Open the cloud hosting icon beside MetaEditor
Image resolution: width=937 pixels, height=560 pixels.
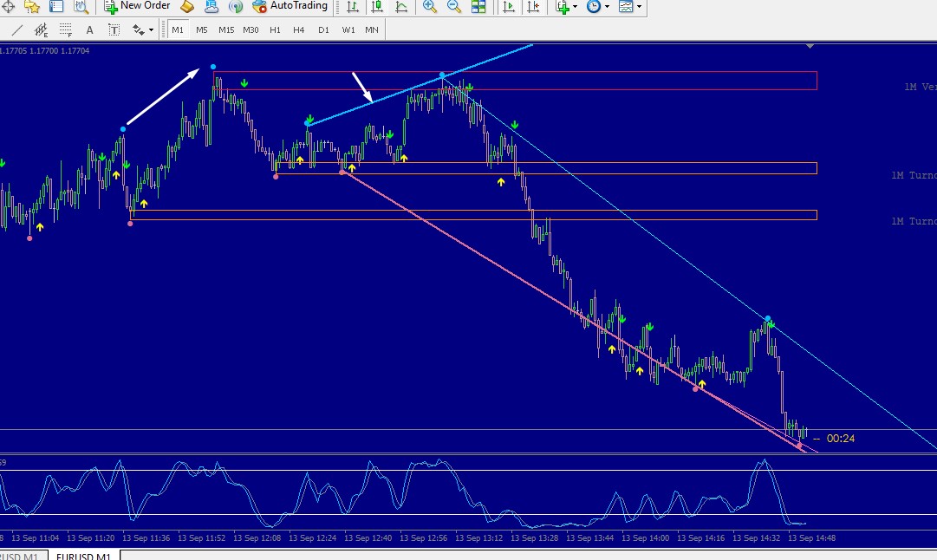tap(211, 7)
